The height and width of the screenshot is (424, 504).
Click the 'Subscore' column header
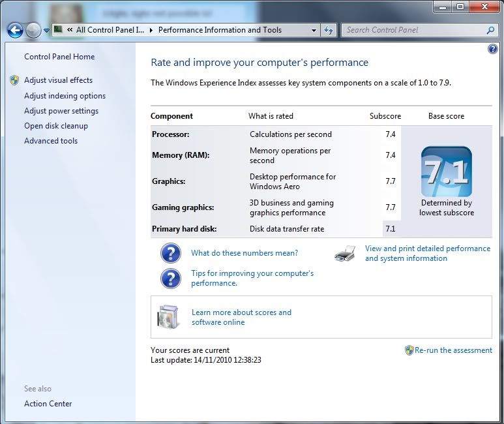point(385,116)
